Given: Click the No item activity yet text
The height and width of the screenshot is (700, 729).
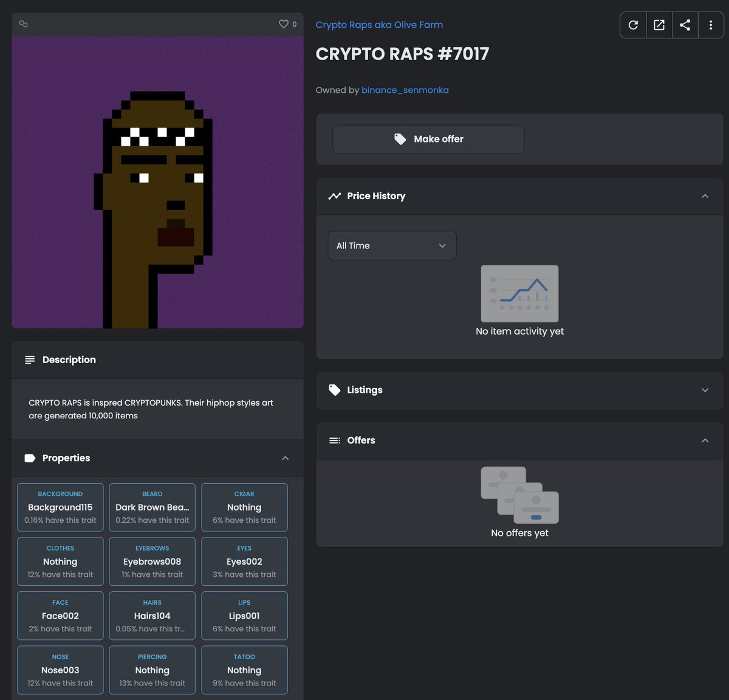Looking at the screenshot, I should (x=519, y=331).
